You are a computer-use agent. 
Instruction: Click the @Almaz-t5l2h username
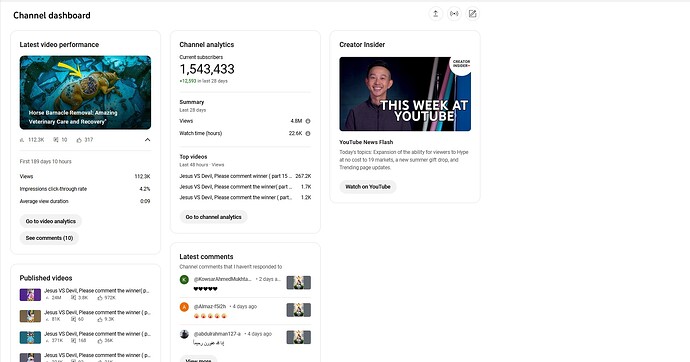coord(210,307)
